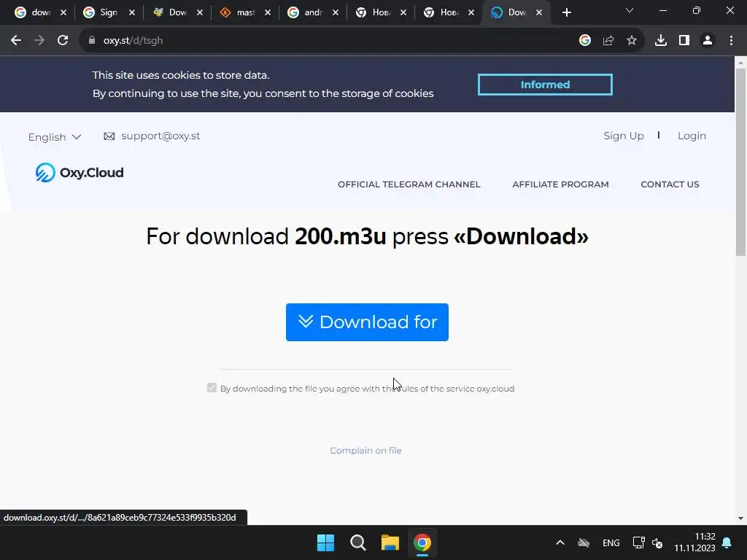The width and height of the screenshot is (747, 560).
Task: Open the English language dropdown
Action: (x=54, y=137)
